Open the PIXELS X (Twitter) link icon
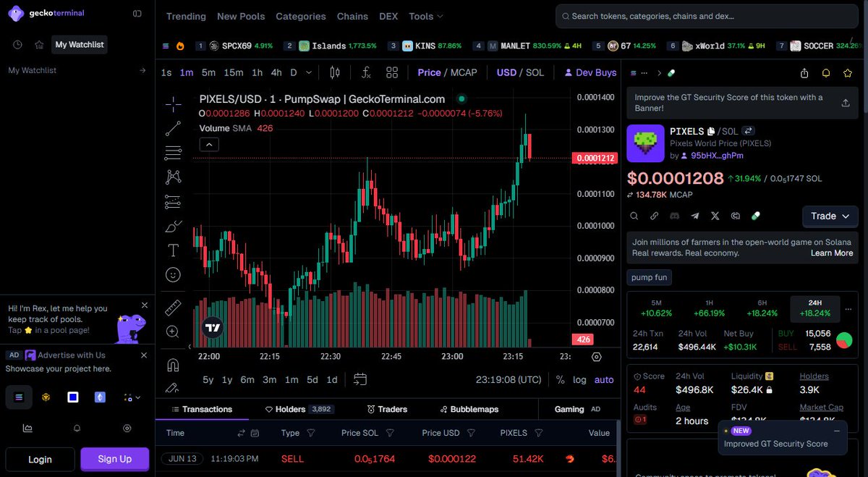Image resolution: width=868 pixels, height=477 pixels. [x=715, y=216]
